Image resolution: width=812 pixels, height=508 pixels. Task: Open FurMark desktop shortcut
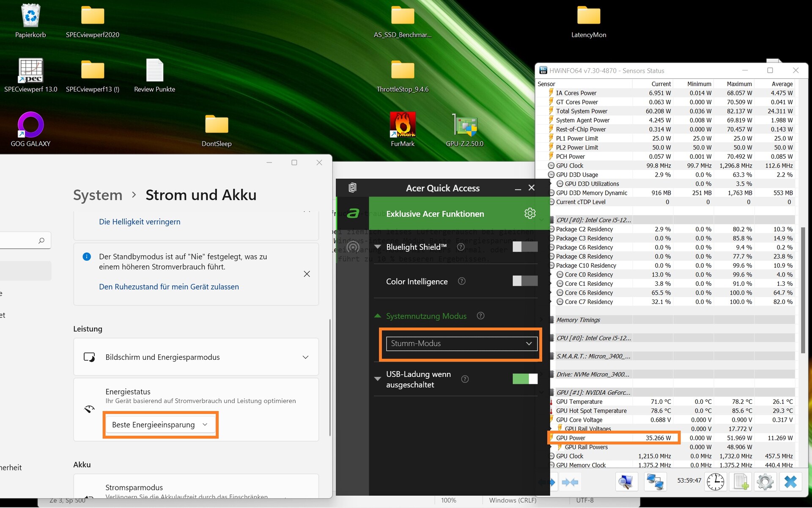(x=403, y=130)
